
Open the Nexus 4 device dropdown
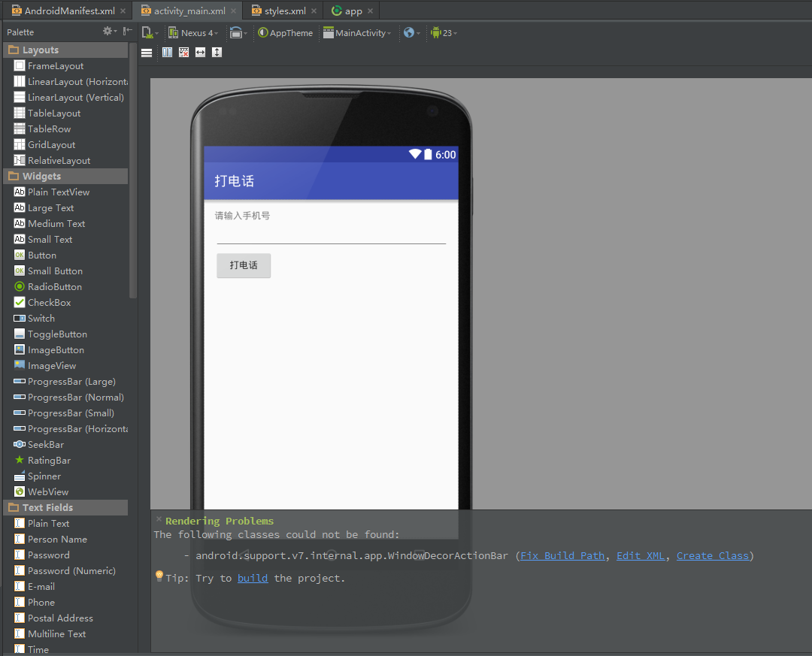point(193,33)
